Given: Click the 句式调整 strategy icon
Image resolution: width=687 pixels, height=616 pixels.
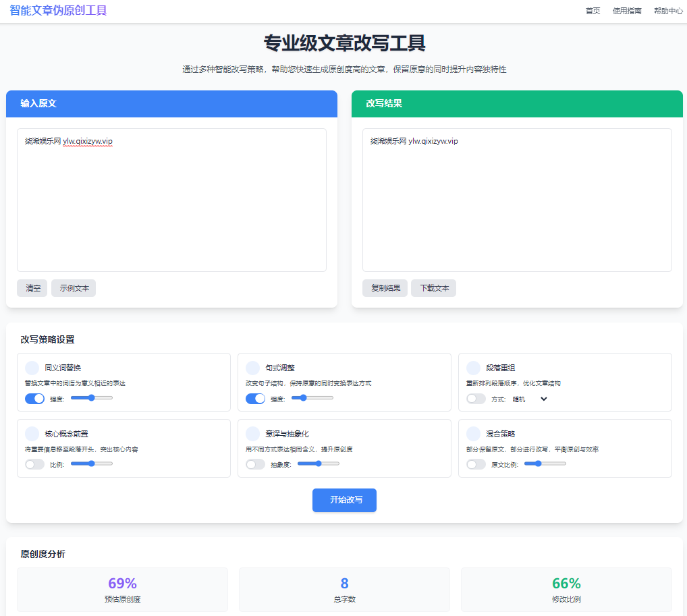Looking at the screenshot, I should coord(252,368).
